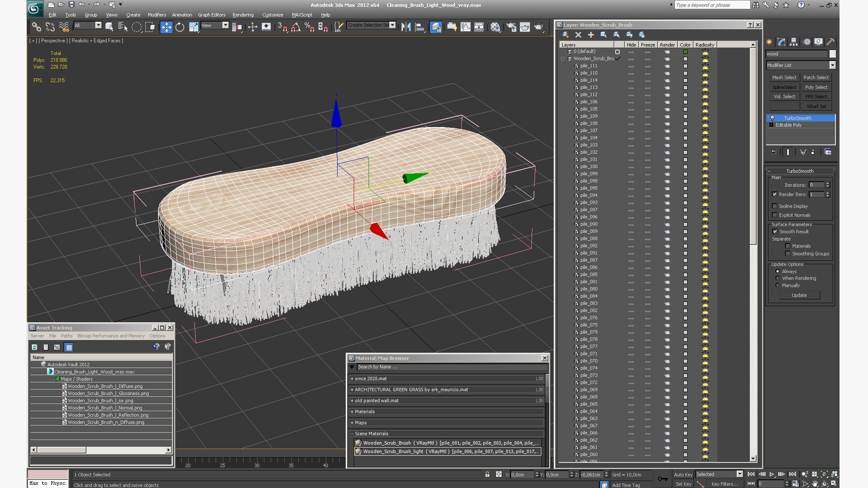Create new layer in Layer dialog

pyautogui.click(x=565, y=34)
